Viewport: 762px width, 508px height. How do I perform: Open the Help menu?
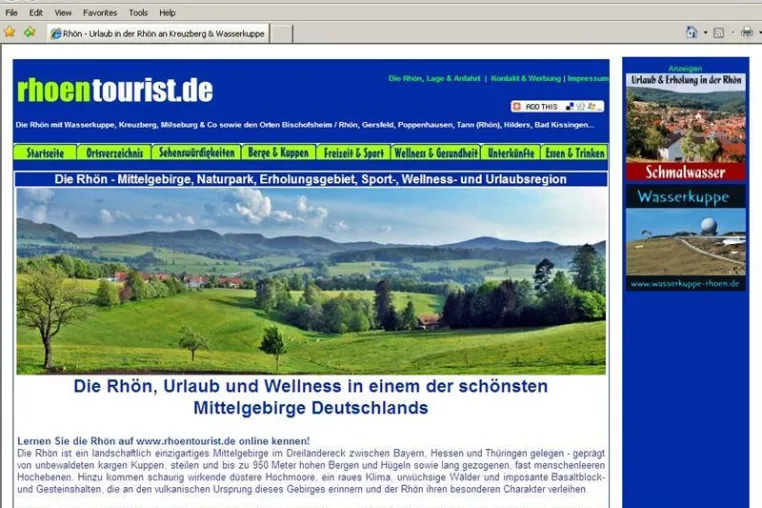point(167,13)
